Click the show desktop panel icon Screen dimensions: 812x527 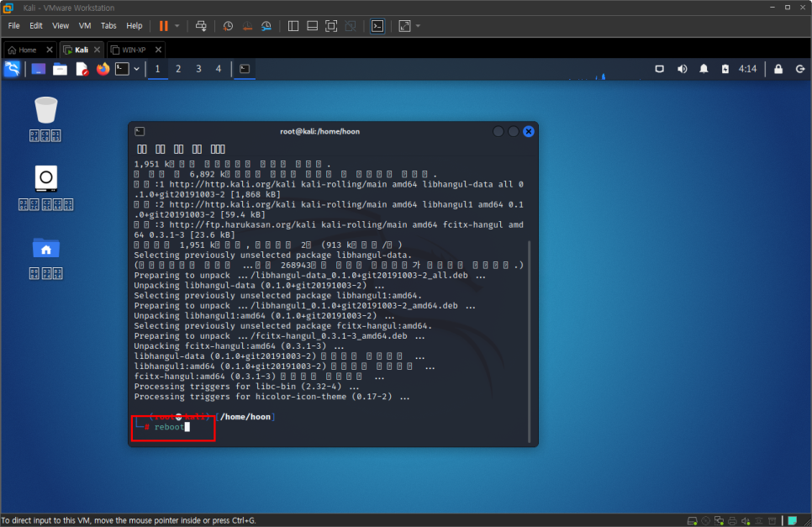click(39, 69)
